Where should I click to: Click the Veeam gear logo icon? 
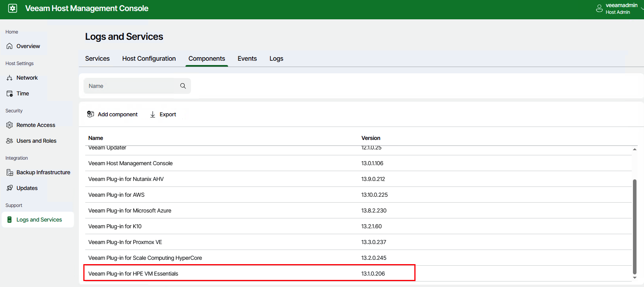[x=13, y=8]
